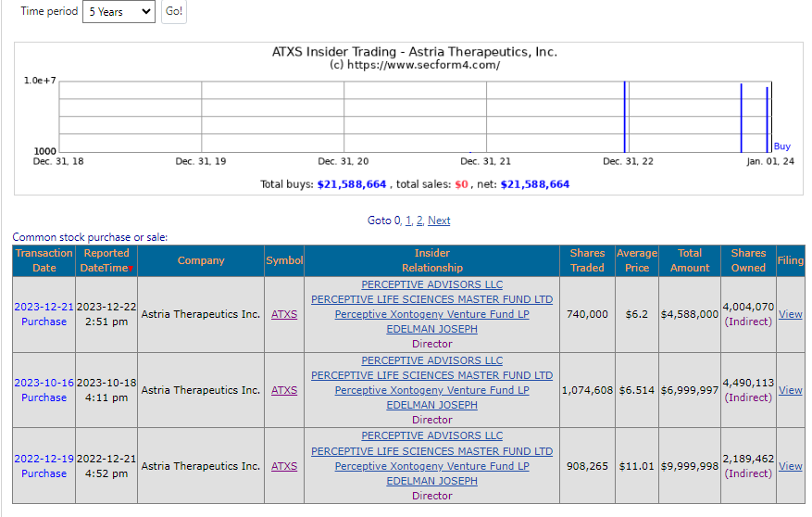Open Perceptive Xontogeny Venture Fund in 2022-12-19 row
812x517 pixels.
(431, 466)
